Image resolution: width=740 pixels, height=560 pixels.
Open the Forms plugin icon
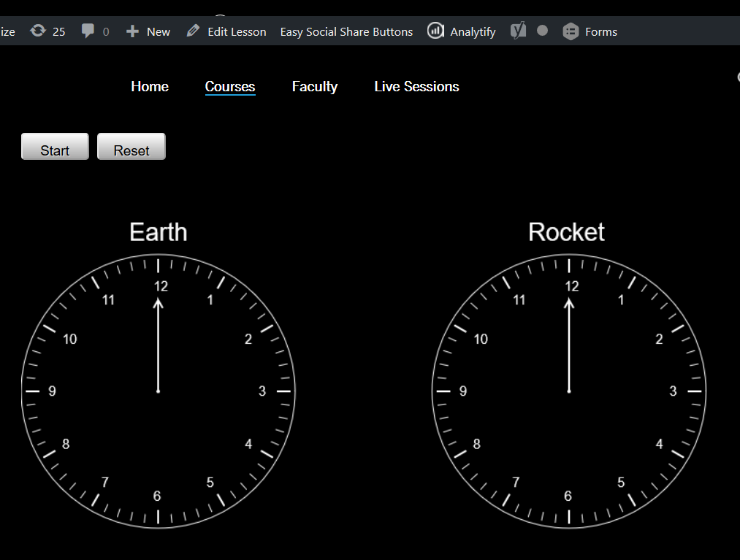tap(571, 31)
